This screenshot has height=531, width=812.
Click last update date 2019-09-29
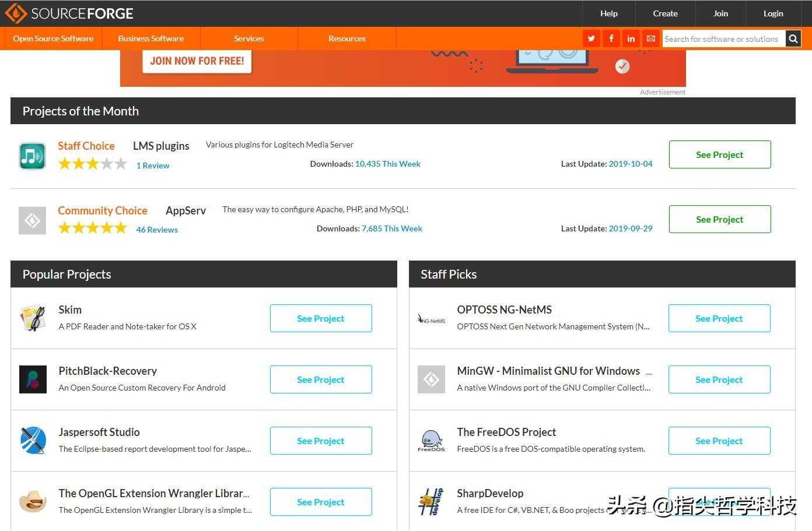(x=631, y=228)
